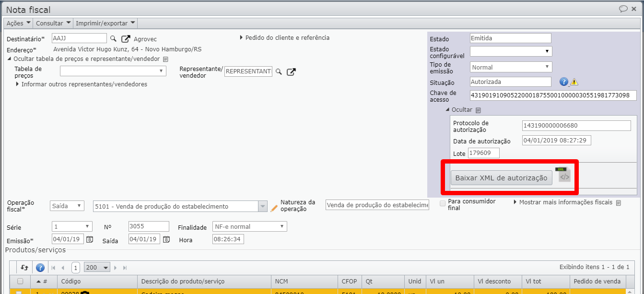Click the Natureza da operação text field
Screen dimensions: 644x294
(x=377, y=205)
